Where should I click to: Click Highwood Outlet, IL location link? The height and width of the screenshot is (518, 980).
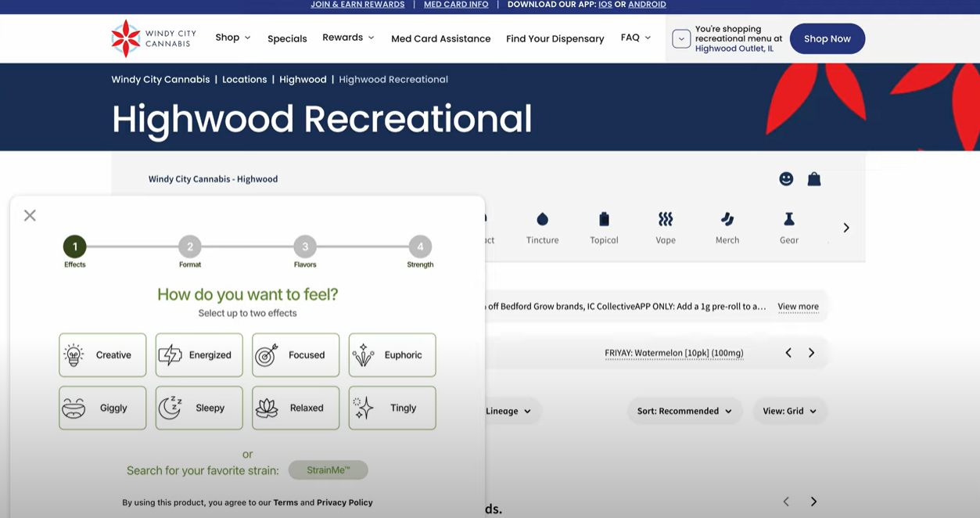(x=734, y=49)
